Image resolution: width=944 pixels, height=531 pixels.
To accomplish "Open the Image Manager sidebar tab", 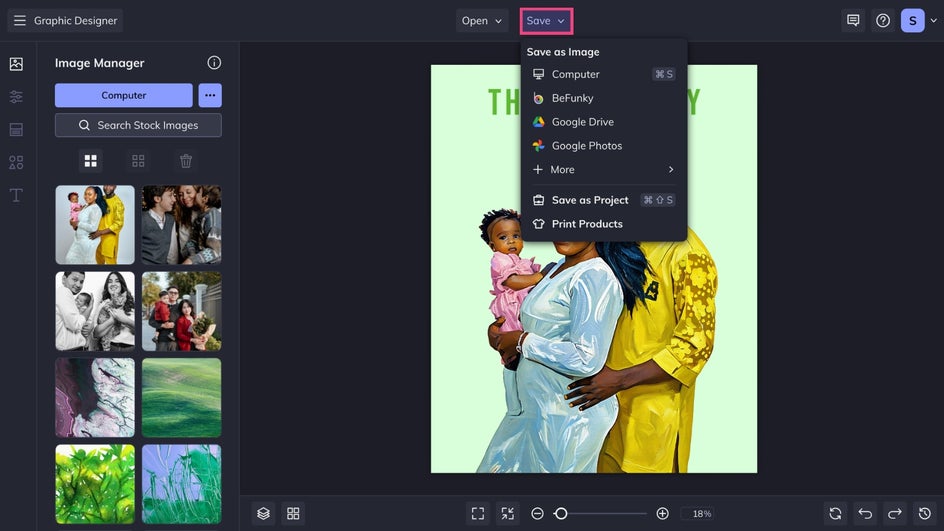I will pos(16,64).
